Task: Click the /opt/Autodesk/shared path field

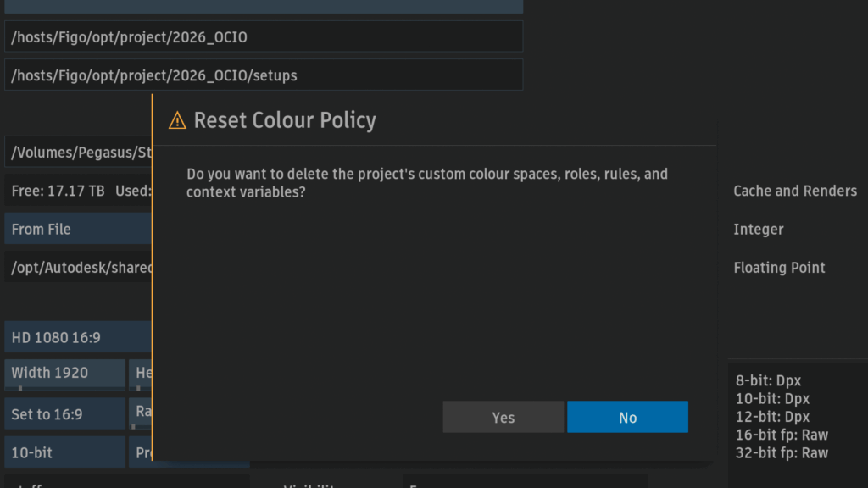Action: 78,267
